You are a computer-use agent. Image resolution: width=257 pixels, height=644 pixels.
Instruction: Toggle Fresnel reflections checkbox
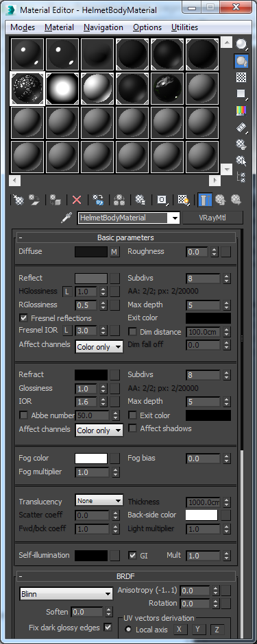24,318
